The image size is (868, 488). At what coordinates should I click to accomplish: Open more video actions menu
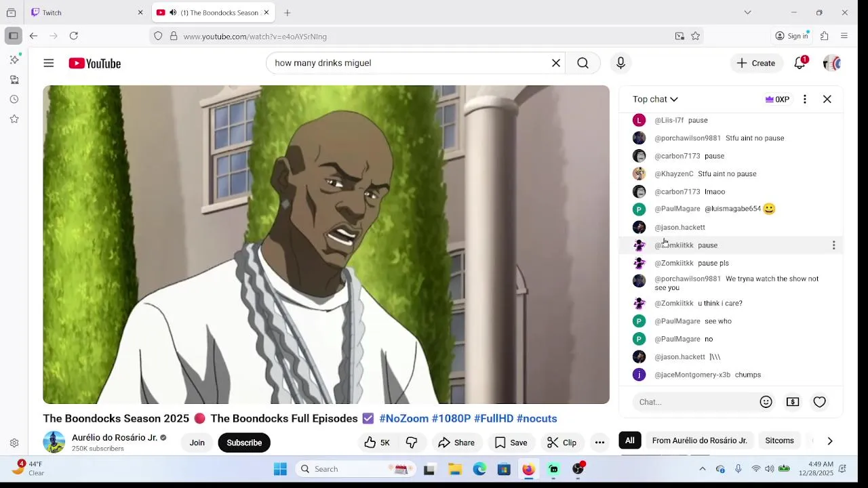click(599, 443)
